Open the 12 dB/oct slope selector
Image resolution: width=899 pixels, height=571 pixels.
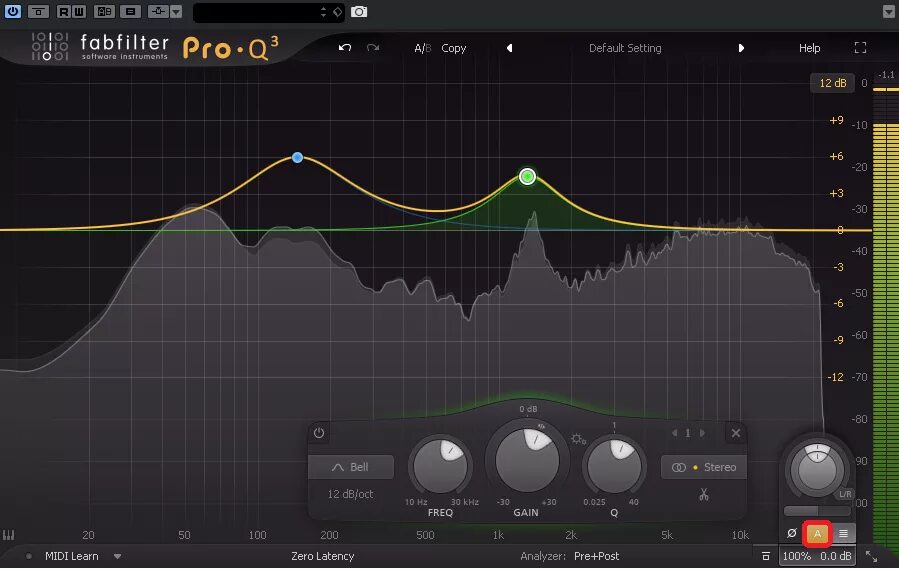point(350,494)
